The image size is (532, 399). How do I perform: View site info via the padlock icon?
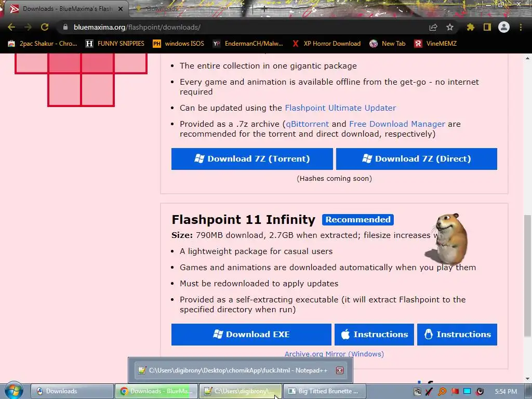(x=65, y=27)
